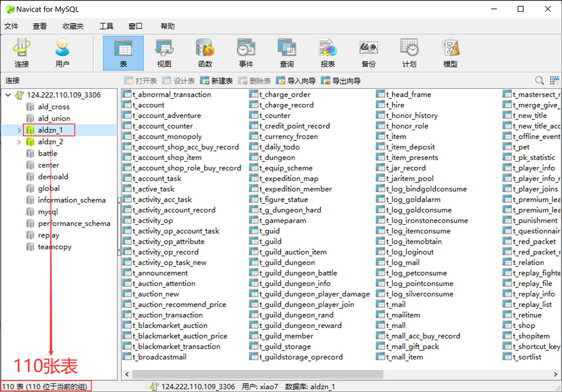This screenshot has height=392, width=562.
Task: Expand the aldzn_1 database node
Action: (19, 130)
